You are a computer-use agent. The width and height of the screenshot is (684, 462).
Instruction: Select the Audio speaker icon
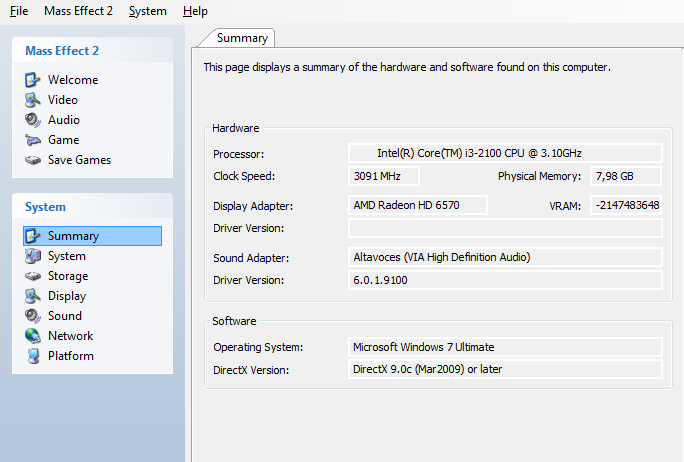pos(32,120)
